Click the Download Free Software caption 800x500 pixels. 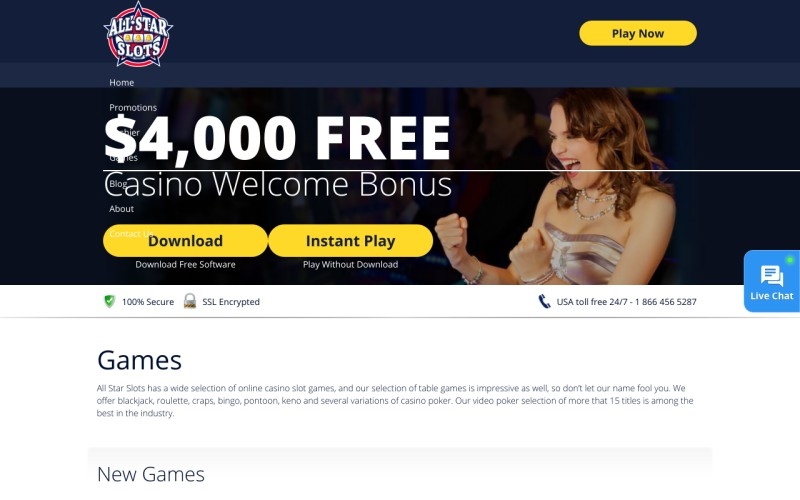(185, 264)
